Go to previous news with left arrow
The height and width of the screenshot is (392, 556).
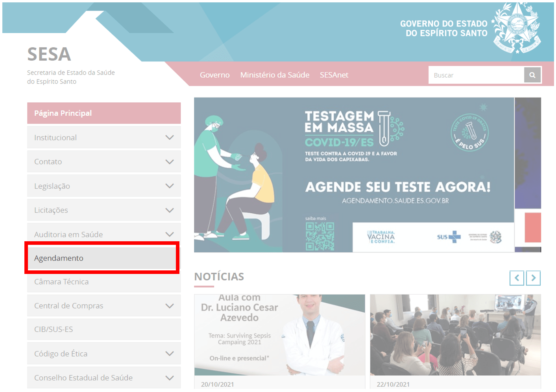pos(517,278)
